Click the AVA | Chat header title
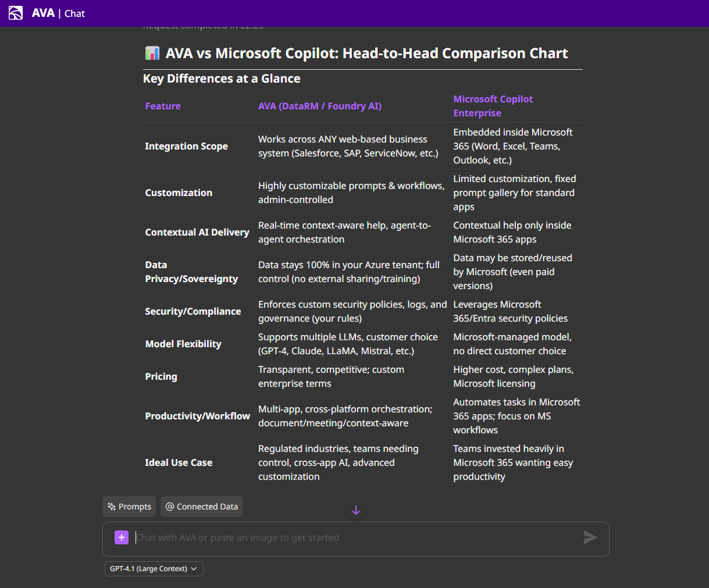709x588 pixels. (58, 13)
